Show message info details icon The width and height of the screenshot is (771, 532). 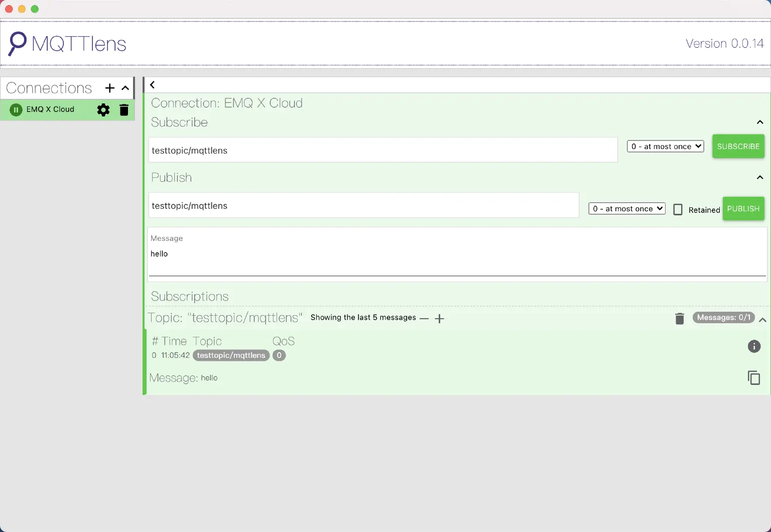754,346
